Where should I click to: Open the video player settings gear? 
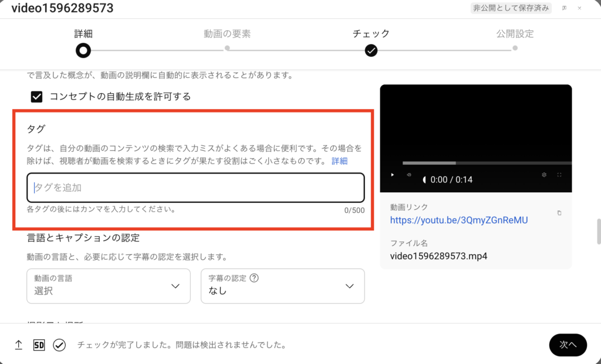coord(544,175)
